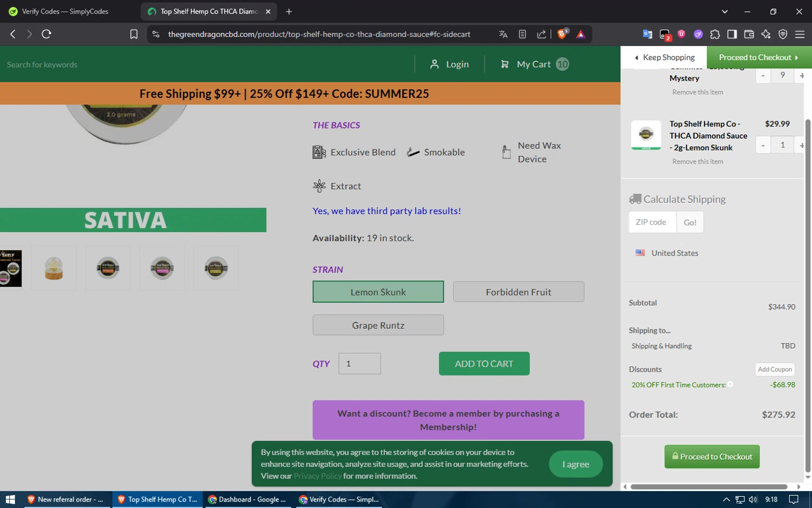Toggle the browser sidebar panel

(x=732, y=34)
